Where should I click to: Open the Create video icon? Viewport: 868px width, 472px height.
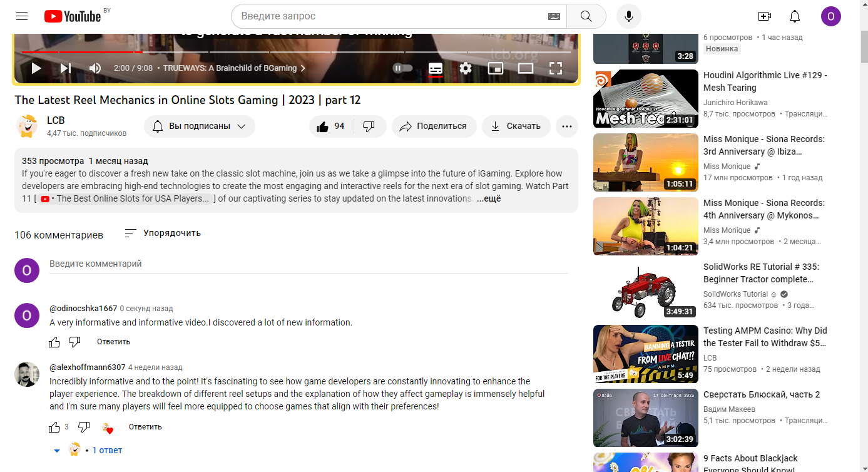coord(764,16)
